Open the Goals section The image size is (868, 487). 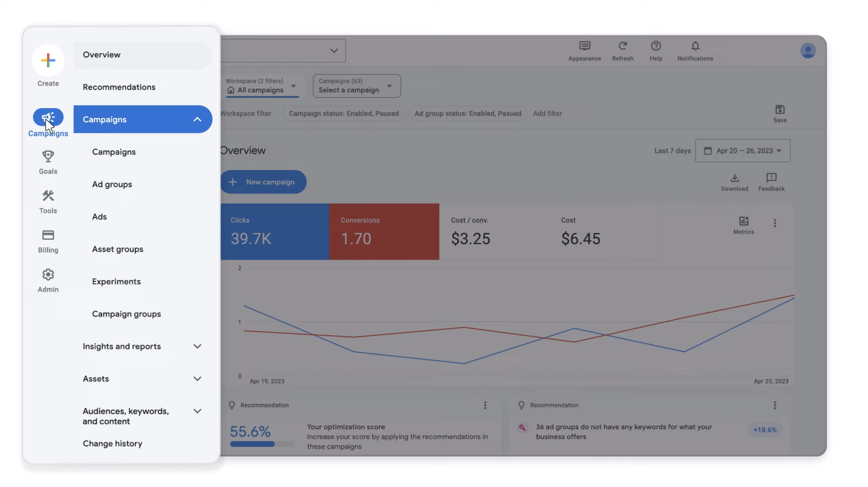[x=48, y=162]
